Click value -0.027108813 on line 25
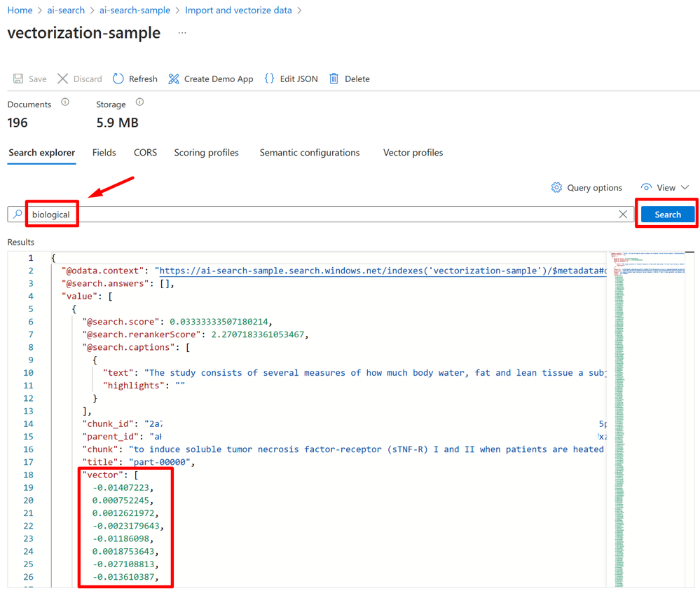700x591 pixels. click(123, 564)
